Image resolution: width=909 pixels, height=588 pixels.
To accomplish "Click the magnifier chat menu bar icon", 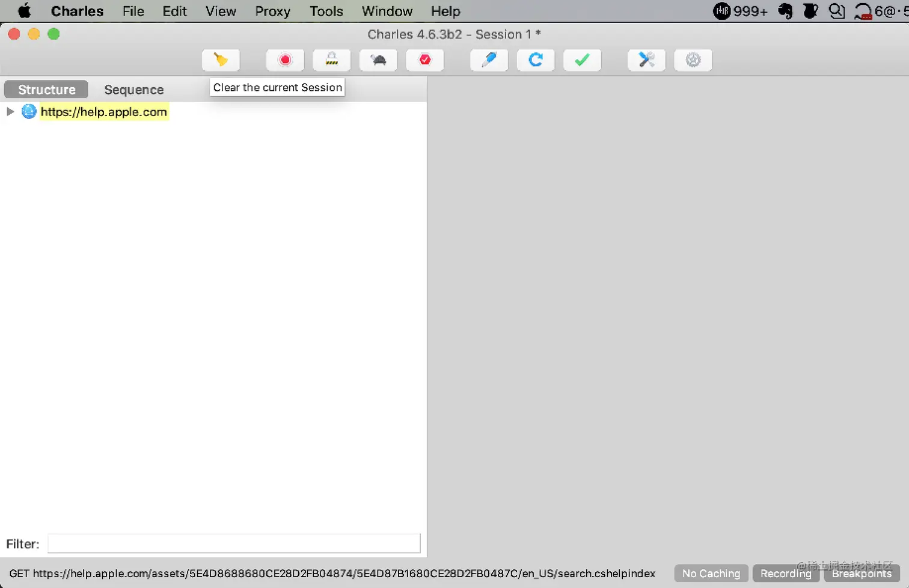I will tap(836, 11).
